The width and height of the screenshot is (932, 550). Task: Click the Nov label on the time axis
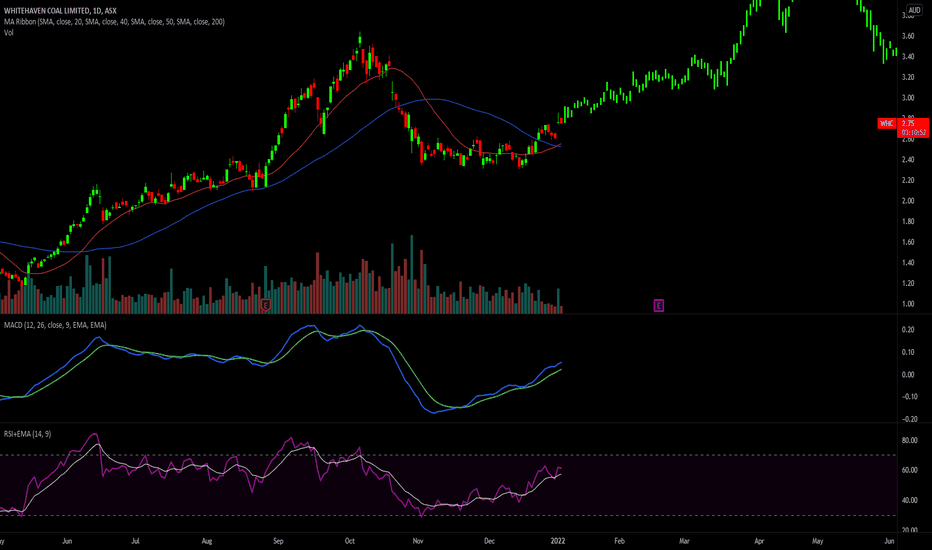point(418,541)
